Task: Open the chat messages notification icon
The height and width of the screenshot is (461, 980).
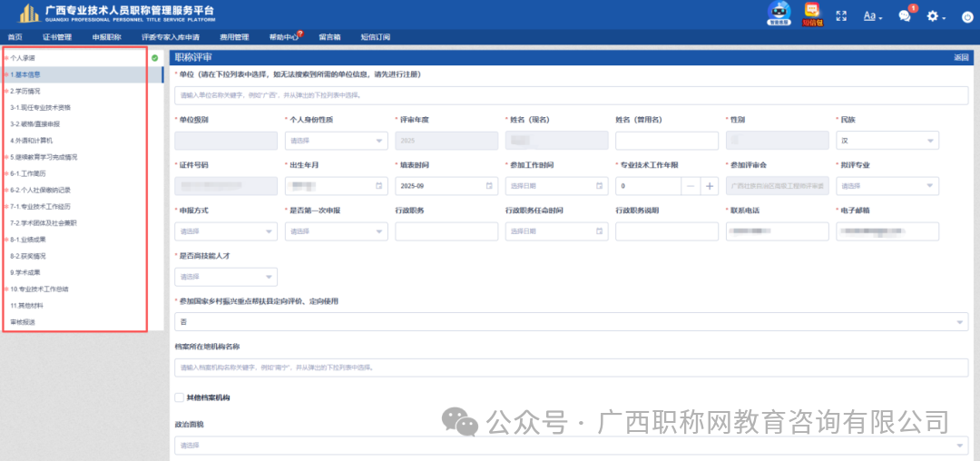Action: (905, 15)
